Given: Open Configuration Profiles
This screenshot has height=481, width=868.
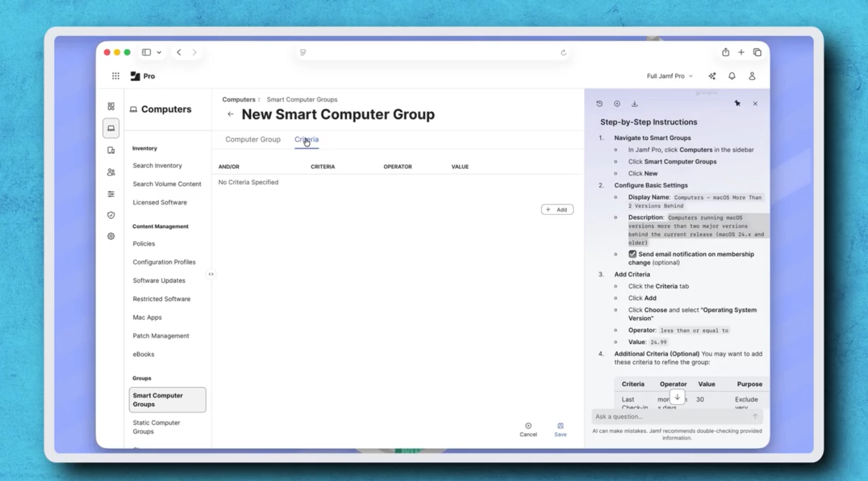Looking at the screenshot, I should point(164,262).
